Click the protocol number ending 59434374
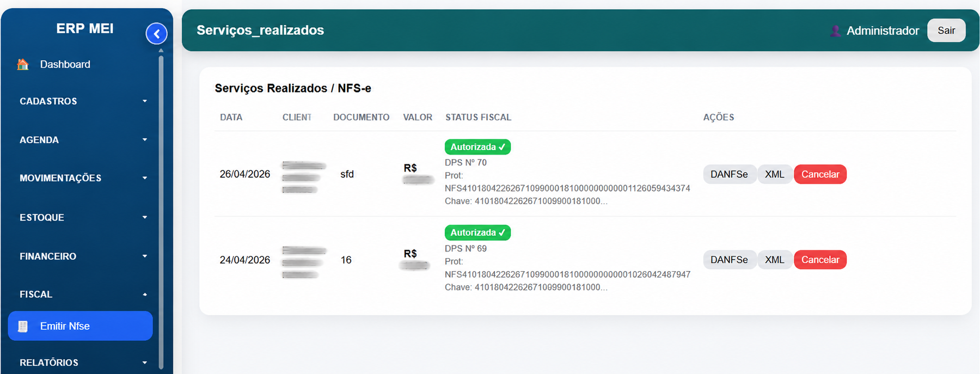Image resolution: width=980 pixels, height=374 pixels. 567,188
